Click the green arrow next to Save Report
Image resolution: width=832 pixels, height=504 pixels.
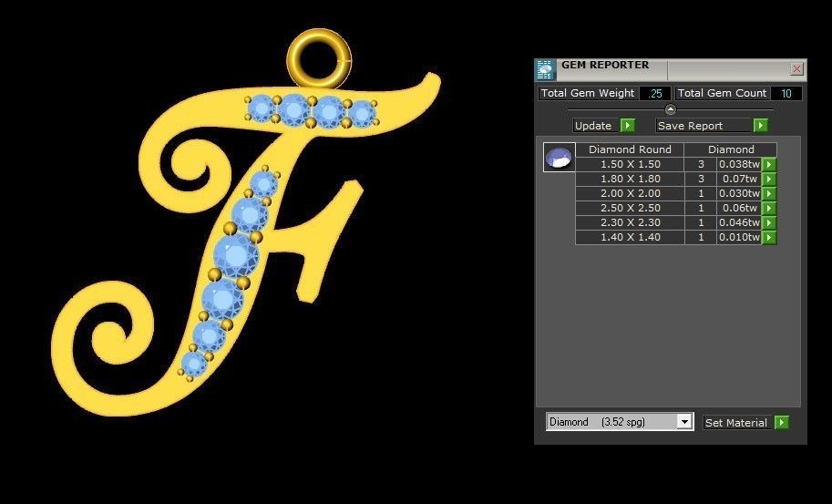(760, 125)
